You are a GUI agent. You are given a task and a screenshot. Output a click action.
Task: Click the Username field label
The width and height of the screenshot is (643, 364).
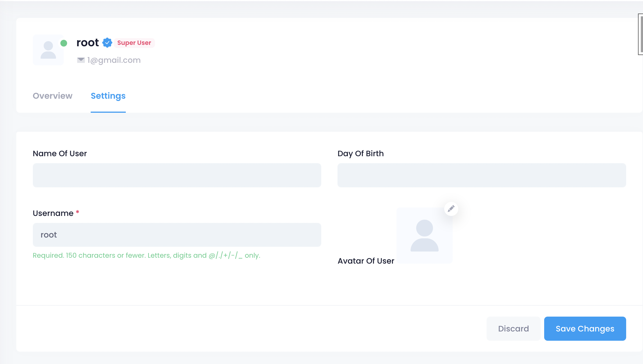[53, 213]
